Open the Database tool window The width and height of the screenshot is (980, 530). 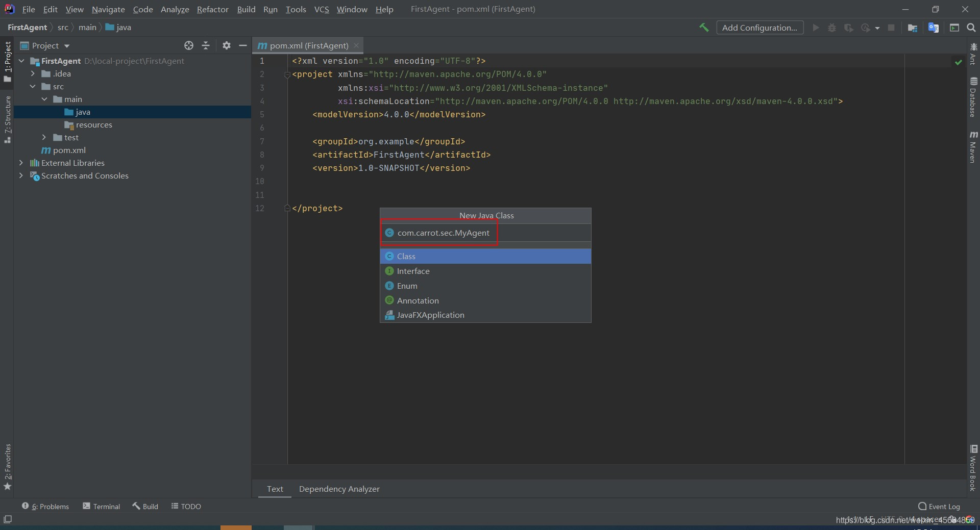pos(973,97)
